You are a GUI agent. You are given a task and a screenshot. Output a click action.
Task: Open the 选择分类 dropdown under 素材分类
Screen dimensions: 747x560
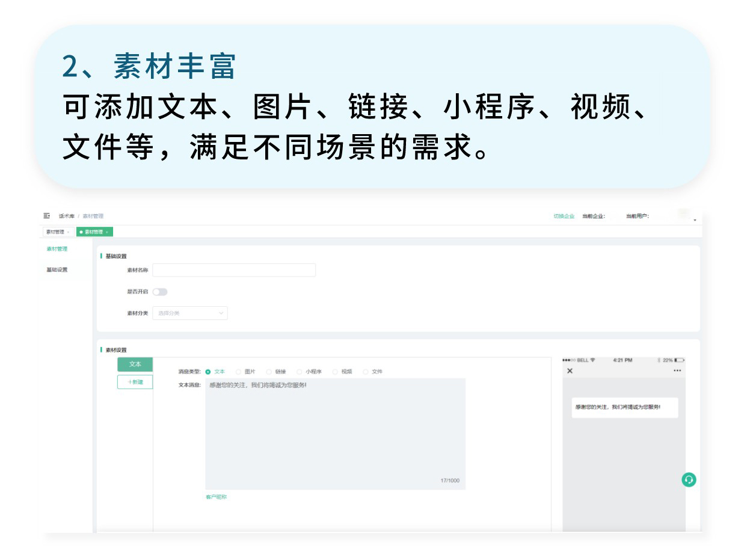pyautogui.click(x=189, y=313)
